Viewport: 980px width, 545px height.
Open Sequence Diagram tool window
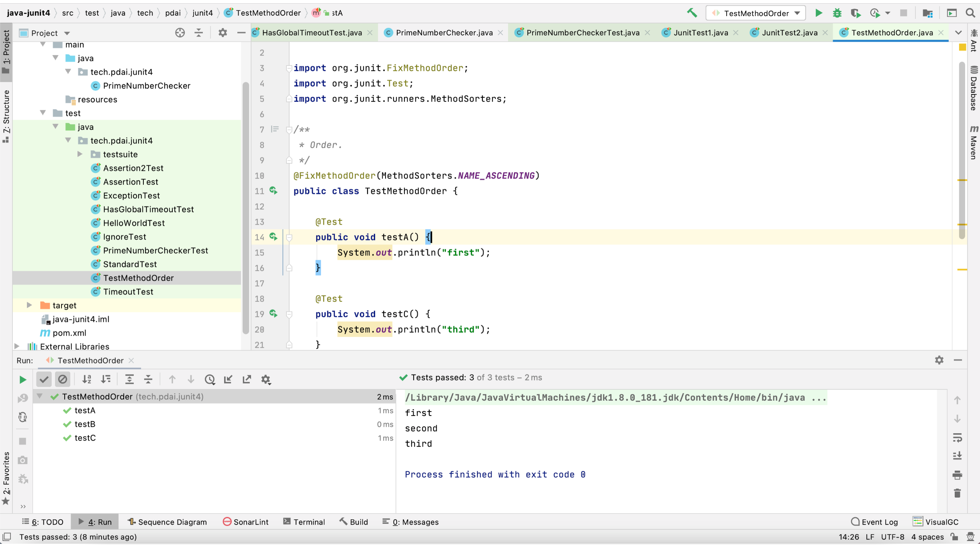167,522
